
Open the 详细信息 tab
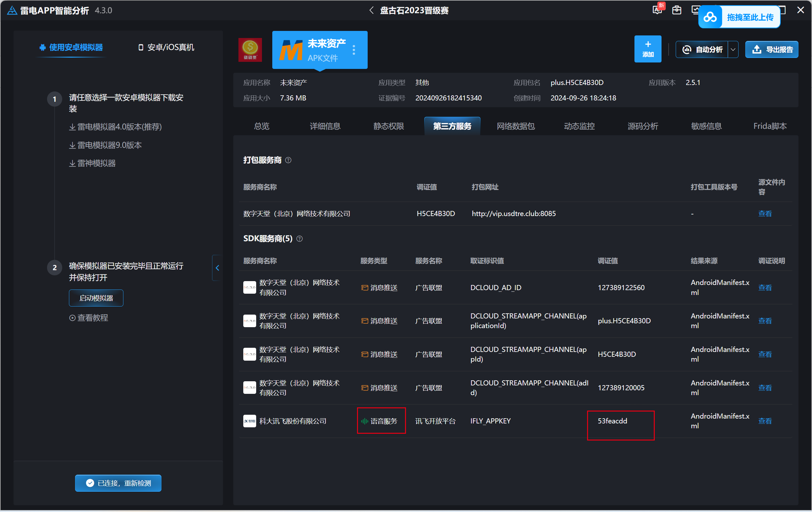tap(325, 126)
